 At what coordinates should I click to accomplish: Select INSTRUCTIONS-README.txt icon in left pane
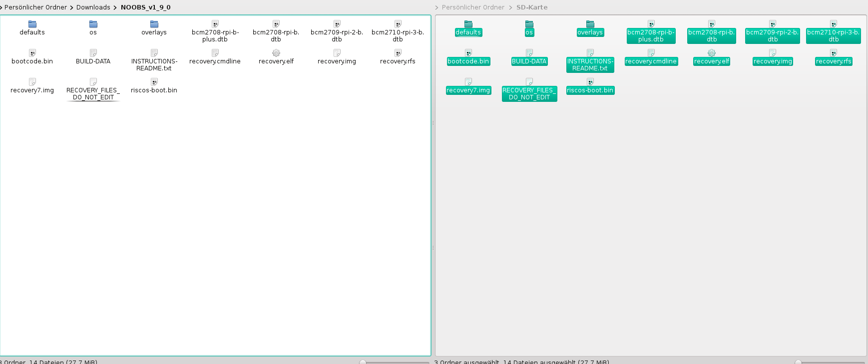[x=154, y=53]
